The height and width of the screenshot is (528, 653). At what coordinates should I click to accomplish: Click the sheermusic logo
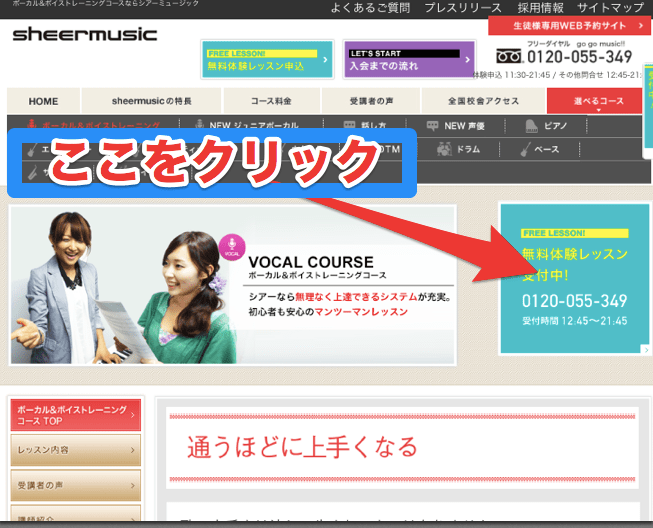pyautogui.click(x=85, y=34)
